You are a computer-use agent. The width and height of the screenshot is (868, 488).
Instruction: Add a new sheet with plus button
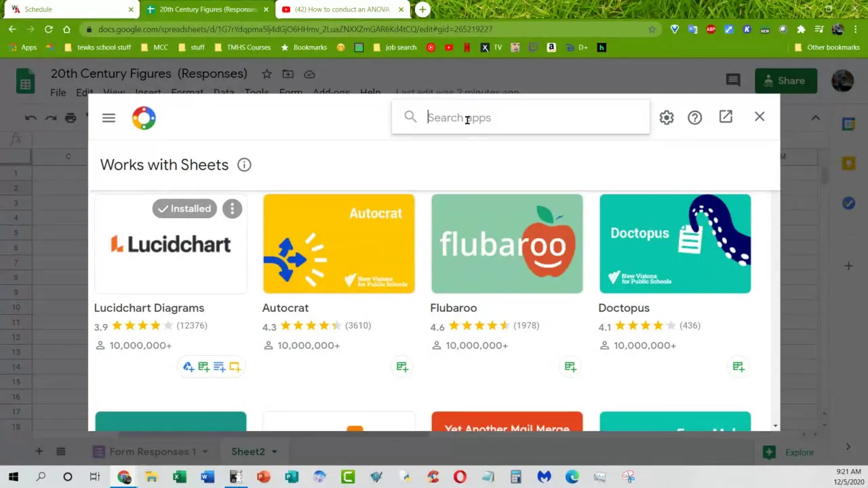(39, 451)
